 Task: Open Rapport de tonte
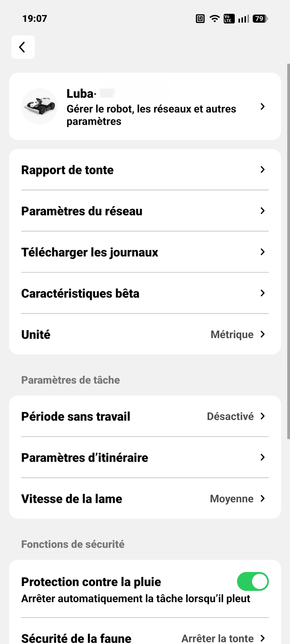point(145,170)
